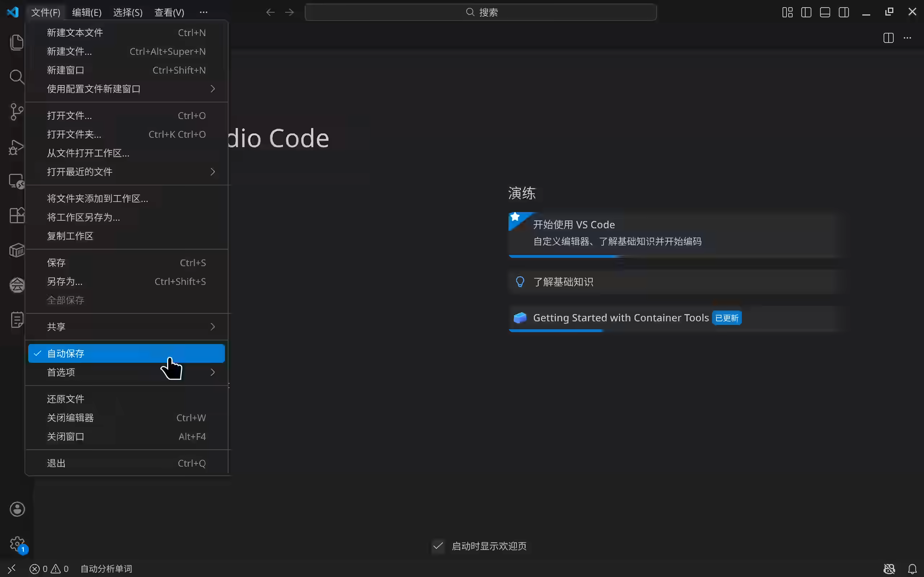Viewport: 924px width, 577px height.
Task: Open the 了解基础知识 walkthrough
Action: [x=563, y=282]
